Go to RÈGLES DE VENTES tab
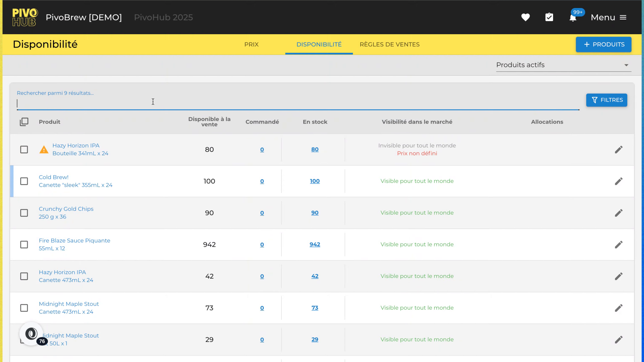 click(x=389, y=45)
